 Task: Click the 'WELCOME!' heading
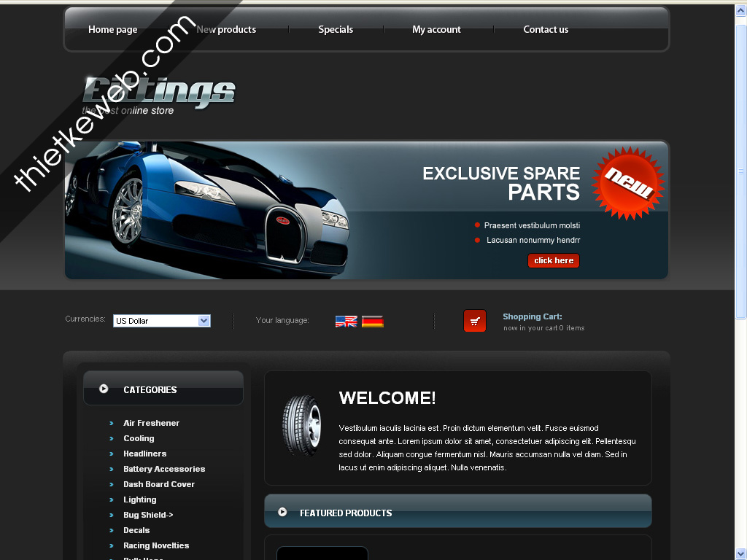[387, 398]
